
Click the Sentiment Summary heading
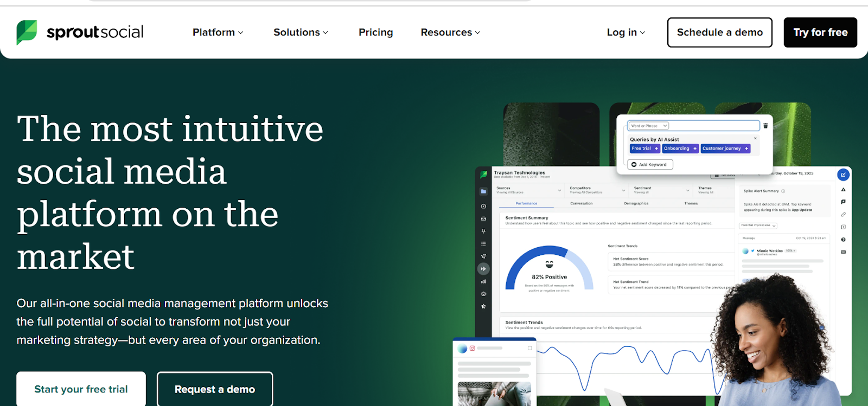pyautogui.click(x=526, y=218)
